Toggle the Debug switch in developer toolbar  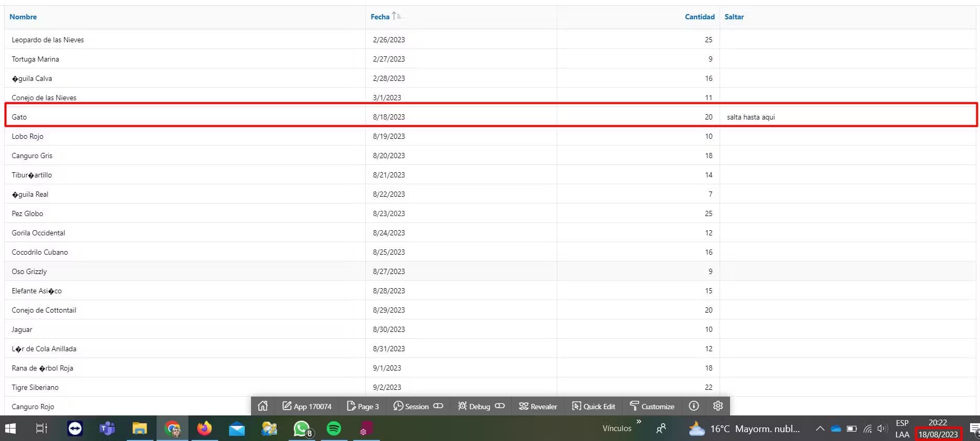click(499, 406)
